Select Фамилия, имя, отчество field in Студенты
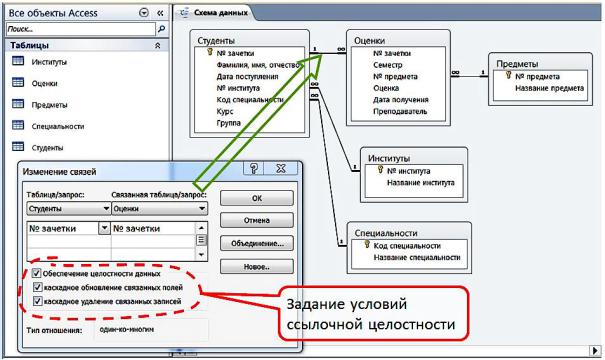The image size is (605, 360). (258, 65)
